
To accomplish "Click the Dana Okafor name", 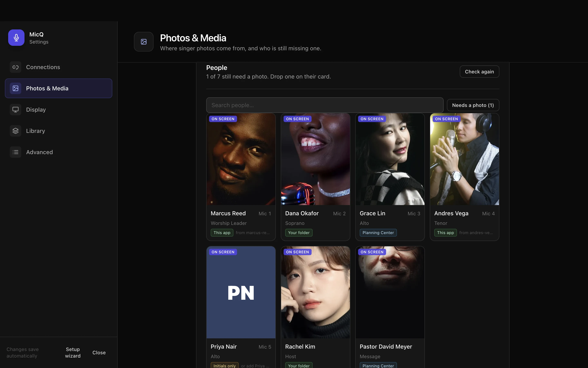I will pyautogui.click(x=302, y=213).
